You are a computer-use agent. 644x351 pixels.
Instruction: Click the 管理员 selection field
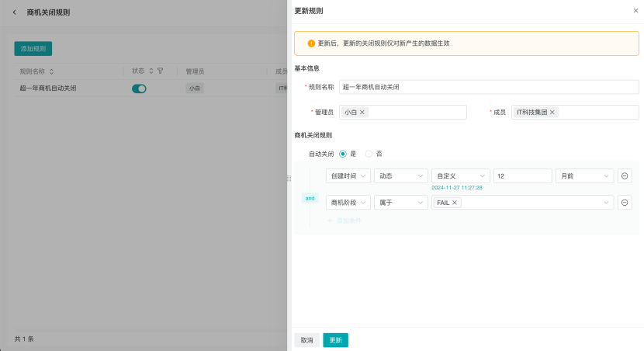click(403, 112)
